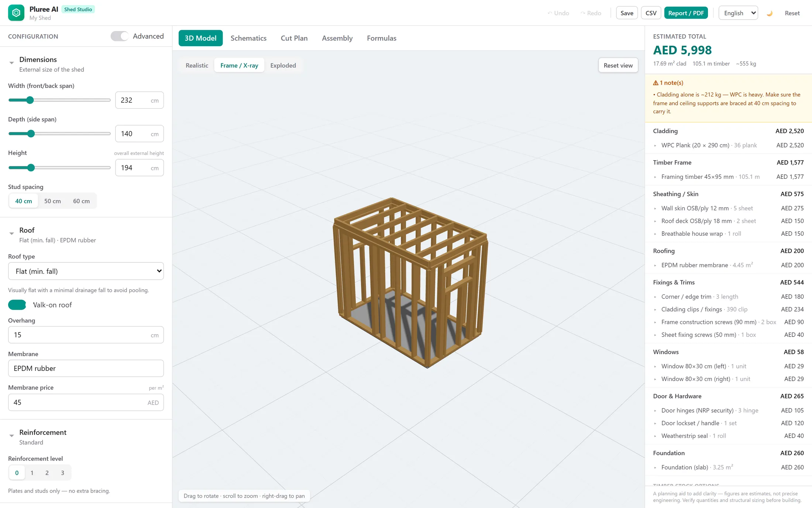This screenshot has height=508, width=812.
Task: Click the Pluree AI hexagon logo
Action: [16, 13]
